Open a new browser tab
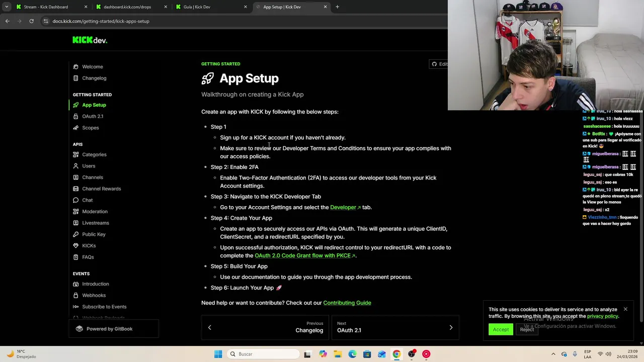Viewport: 644px width, 362px height. [x=337, y=7]
